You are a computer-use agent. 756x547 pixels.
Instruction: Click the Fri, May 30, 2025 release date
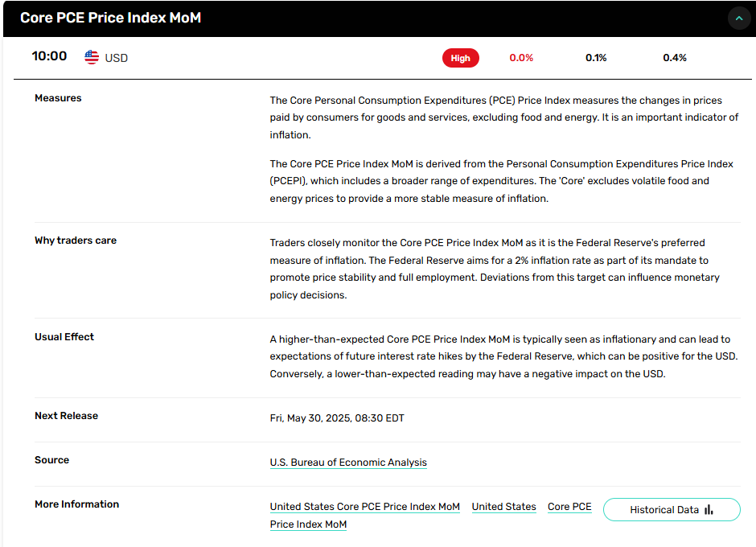(336, 418)
